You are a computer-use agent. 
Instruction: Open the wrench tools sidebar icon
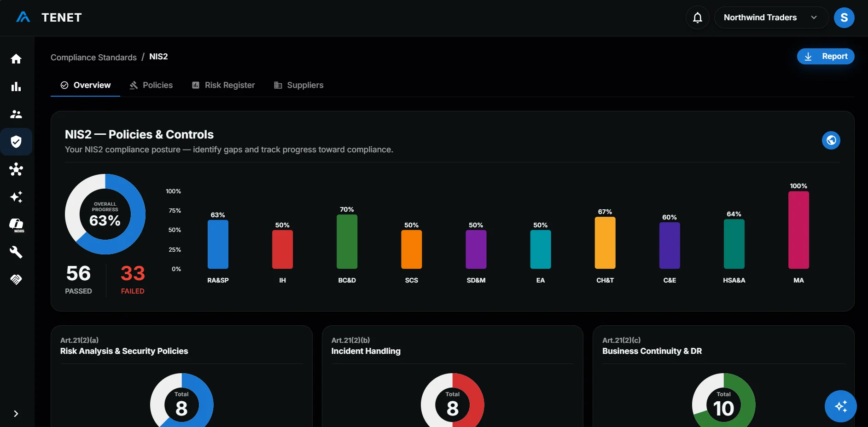(16, 252)
